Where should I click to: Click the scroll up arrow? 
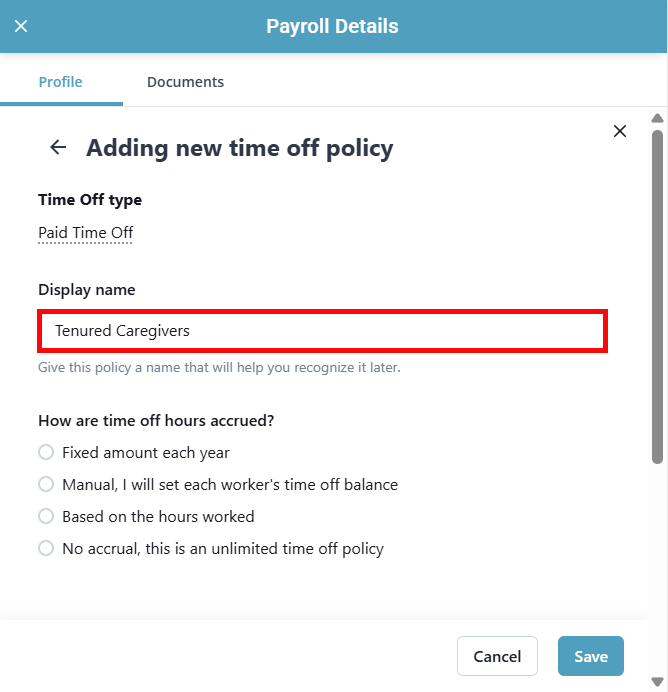tap(657, 117)
